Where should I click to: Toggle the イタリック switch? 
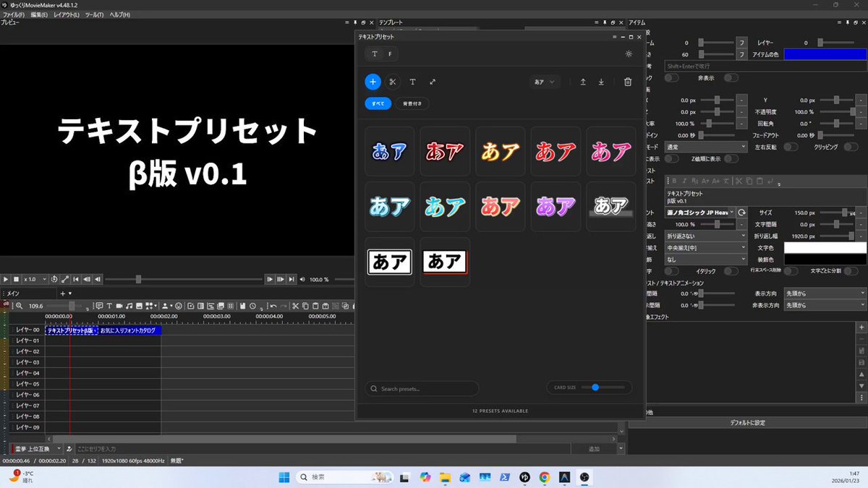click(731, 271)
